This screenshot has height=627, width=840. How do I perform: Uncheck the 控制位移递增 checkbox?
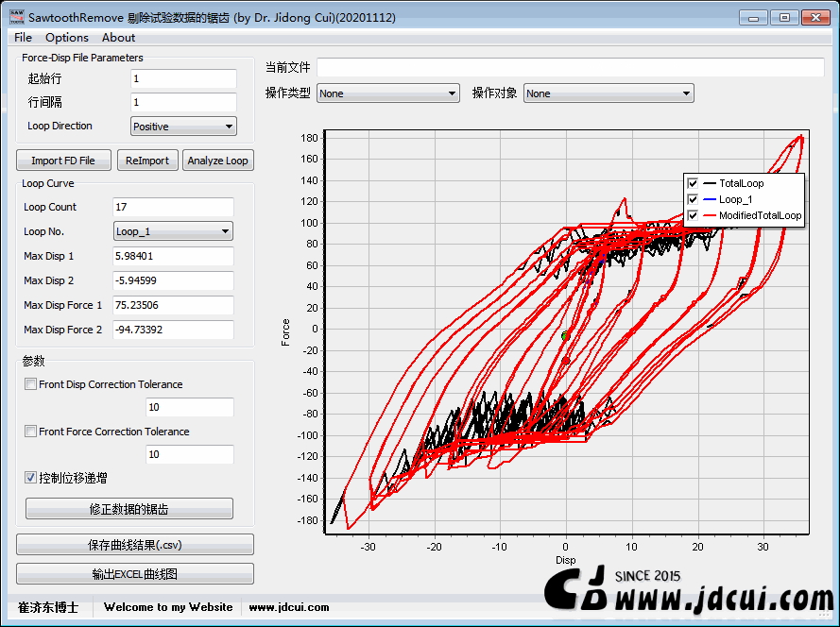point(30,478)
